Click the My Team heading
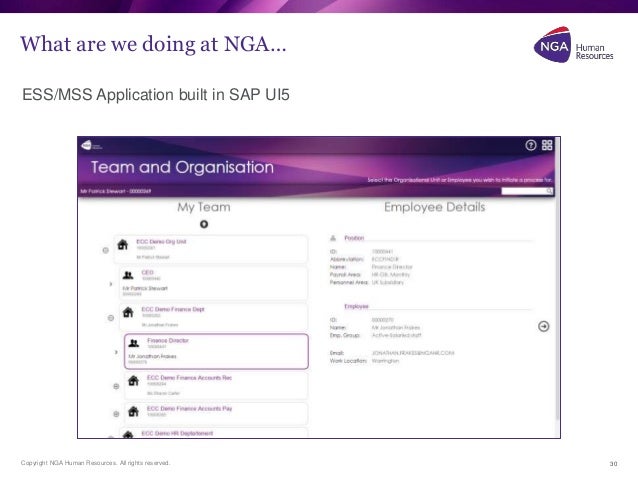The height and width of the screenshot is (479, 638). [204, 207]
